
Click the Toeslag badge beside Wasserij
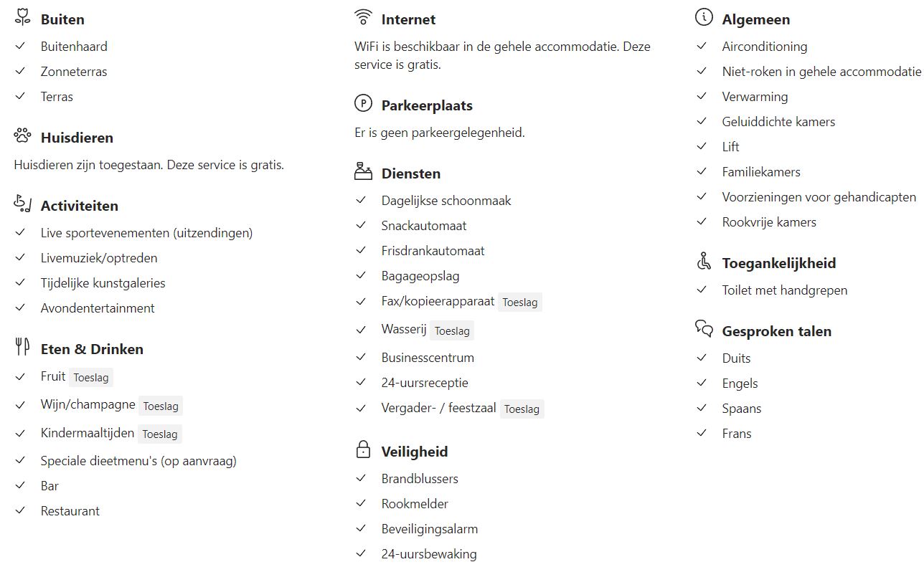click(x=452, y=331)
